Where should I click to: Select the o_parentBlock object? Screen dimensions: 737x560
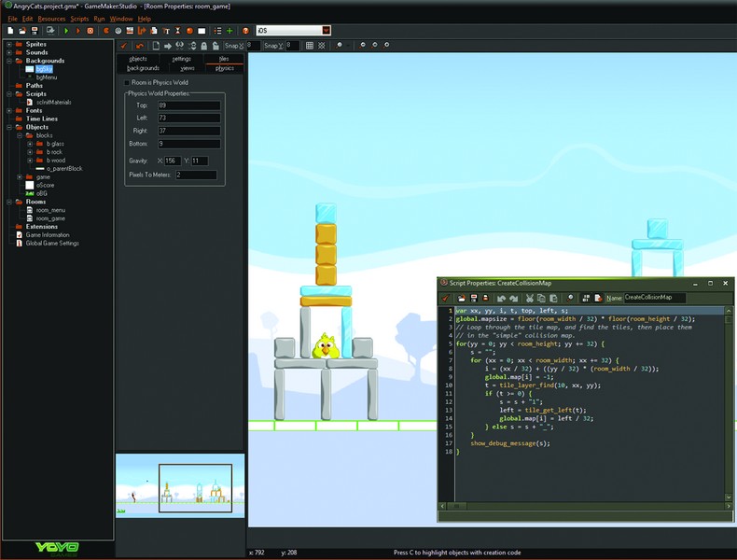coord(64,169)
